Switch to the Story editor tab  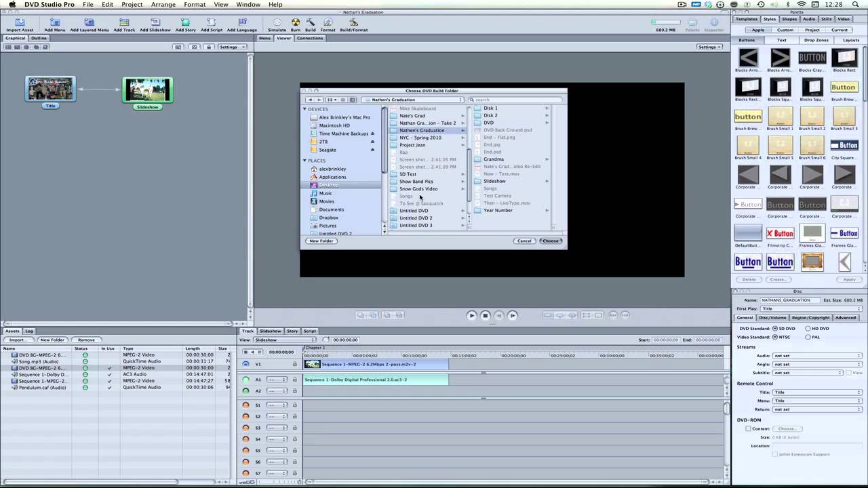click(x=292, y=331)
